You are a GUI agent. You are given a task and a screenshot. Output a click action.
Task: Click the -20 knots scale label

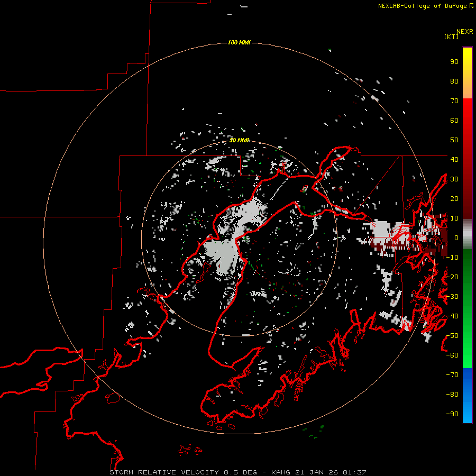point(452,277)
